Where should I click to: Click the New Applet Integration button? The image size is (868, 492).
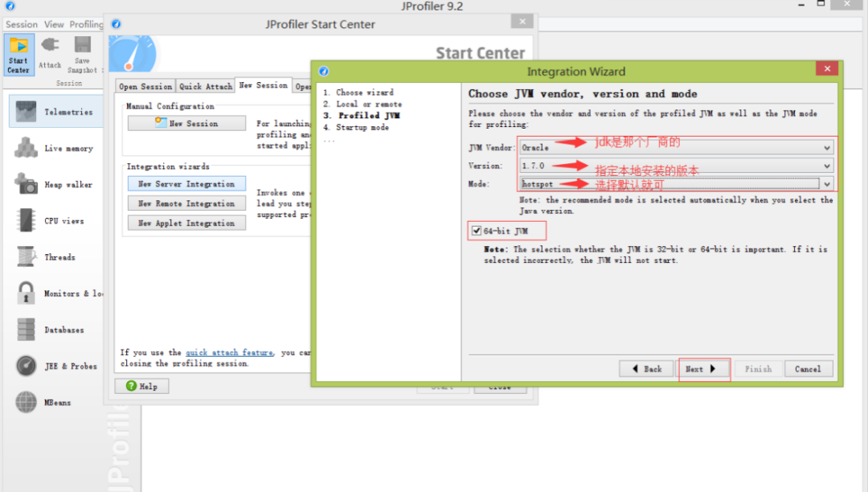pyautogui.click(x=186, y=223)
